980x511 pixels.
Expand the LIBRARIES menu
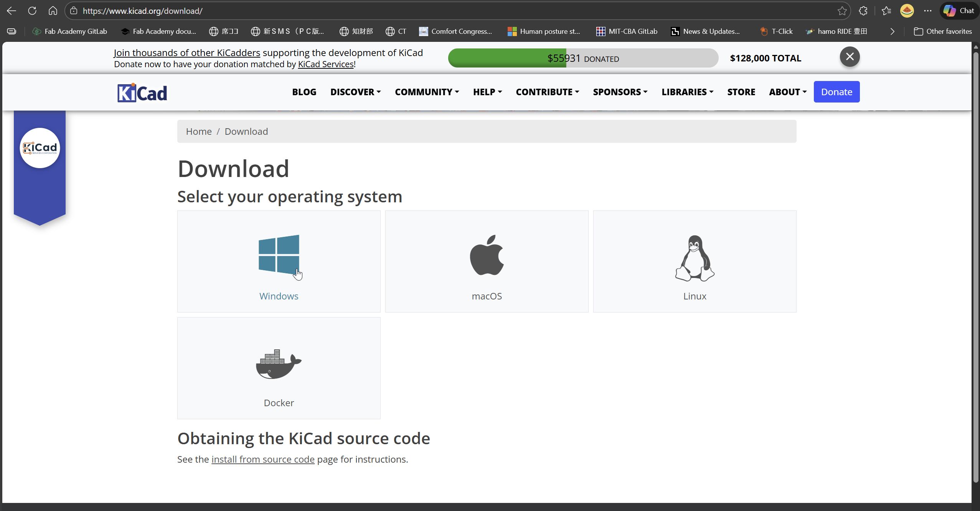(686, 92)
